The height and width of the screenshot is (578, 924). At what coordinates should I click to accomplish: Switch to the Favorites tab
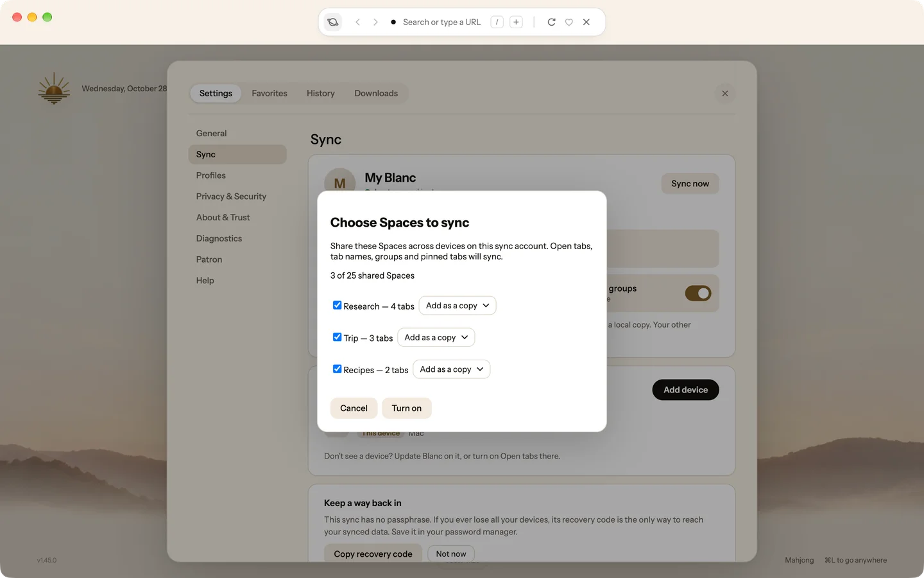coord(269,93)
